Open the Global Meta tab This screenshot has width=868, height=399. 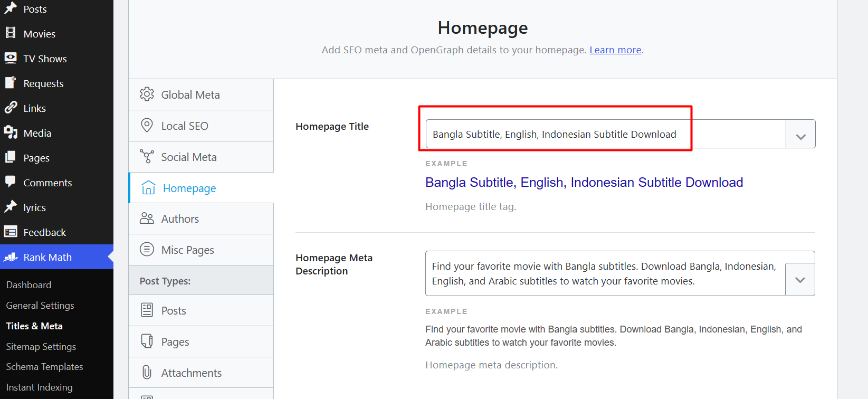201,94
